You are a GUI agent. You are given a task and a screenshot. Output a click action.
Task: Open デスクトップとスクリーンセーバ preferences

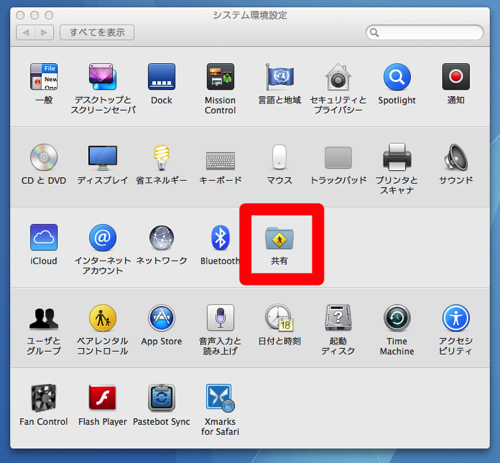tap(103, 77)
